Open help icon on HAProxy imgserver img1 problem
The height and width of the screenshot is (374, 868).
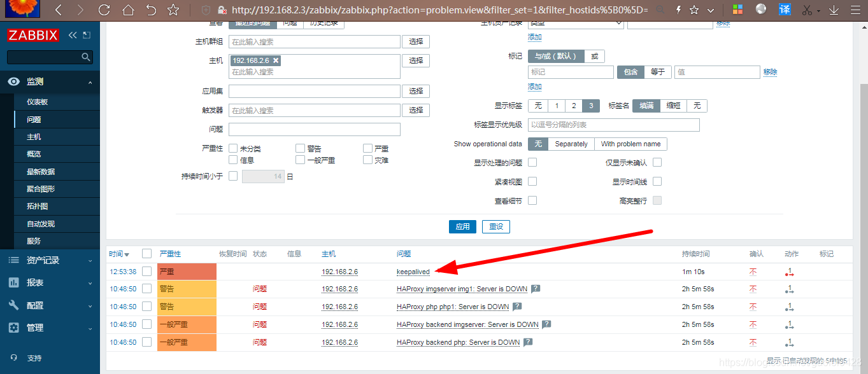click(x=536, y=289)
